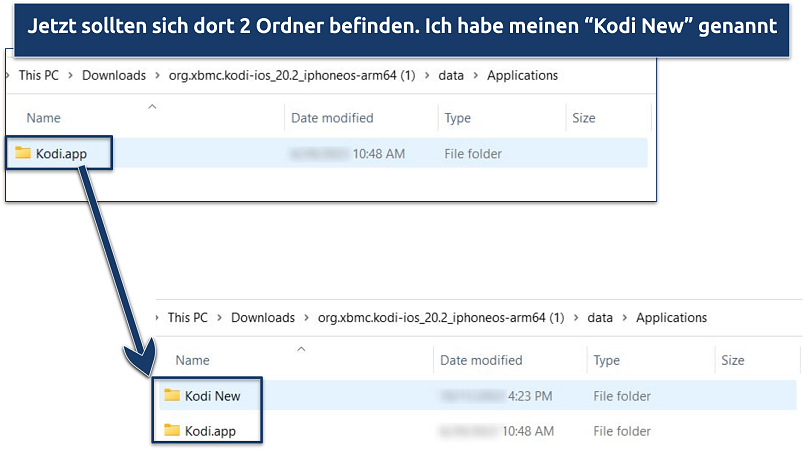806x449 pixels.
Task: Click 'Kodi.app' file name in upper window
Action: 61,154
